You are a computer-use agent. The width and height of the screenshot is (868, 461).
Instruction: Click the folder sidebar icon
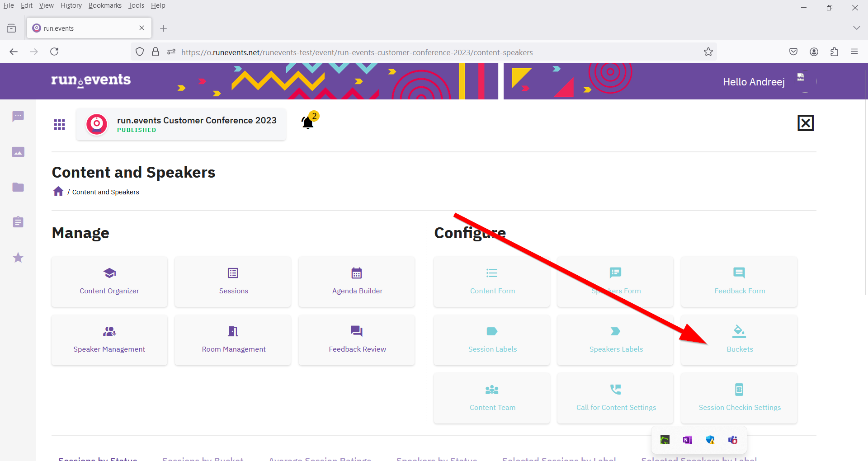tap(18, 187)
